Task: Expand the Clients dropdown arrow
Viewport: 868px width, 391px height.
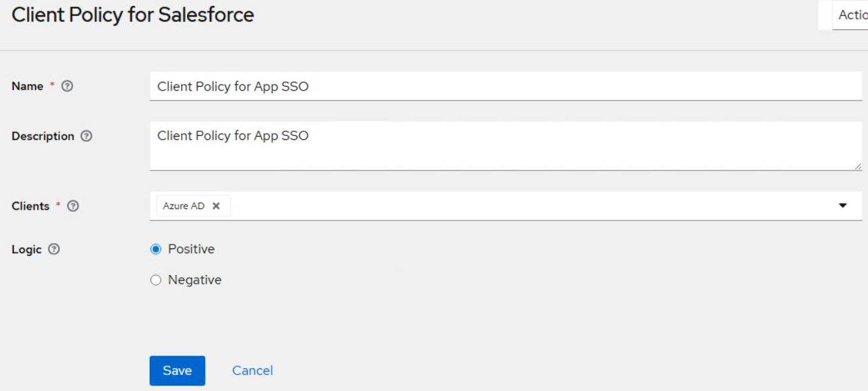Action: coord(843,206)
